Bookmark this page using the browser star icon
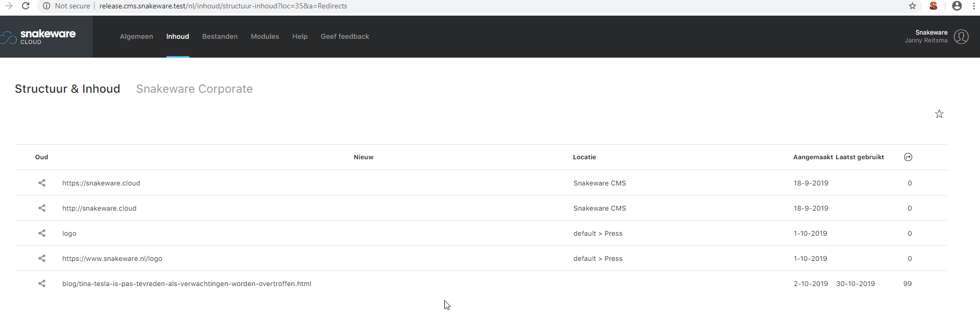 [913, 6]
